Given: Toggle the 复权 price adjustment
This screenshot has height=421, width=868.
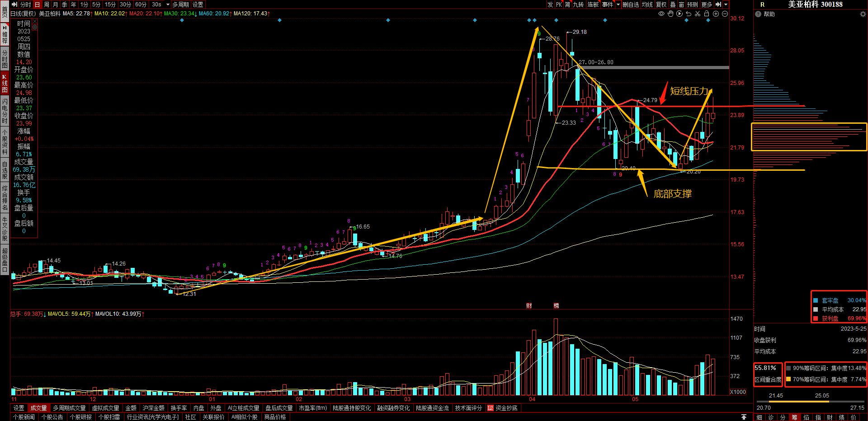Looking at the screenshot, I should [x=661, y=5].
